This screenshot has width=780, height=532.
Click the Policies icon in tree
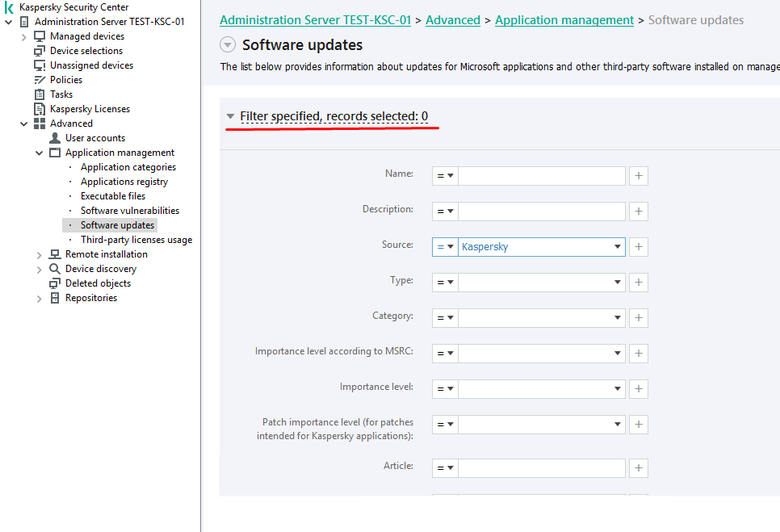pos(40,80)
